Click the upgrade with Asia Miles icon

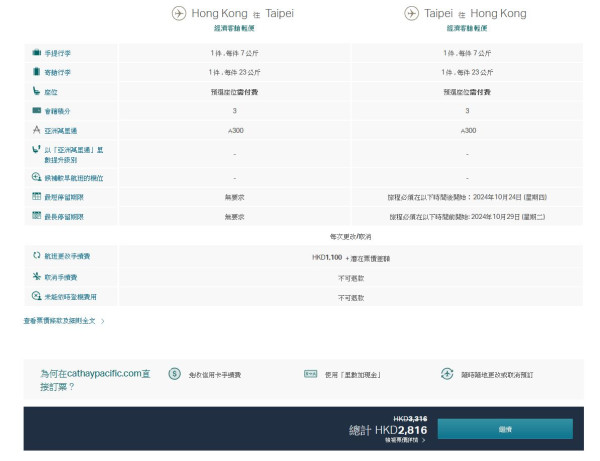36,152
